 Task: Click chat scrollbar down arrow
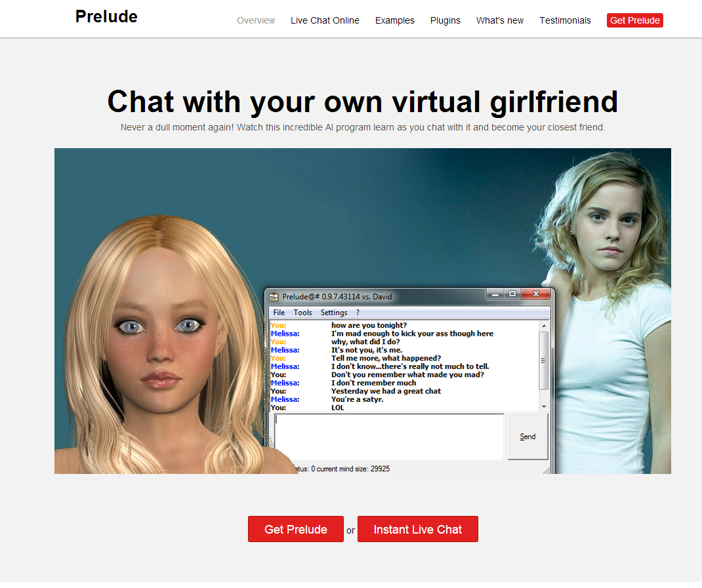pyautogui.click(x=544, y=407)
